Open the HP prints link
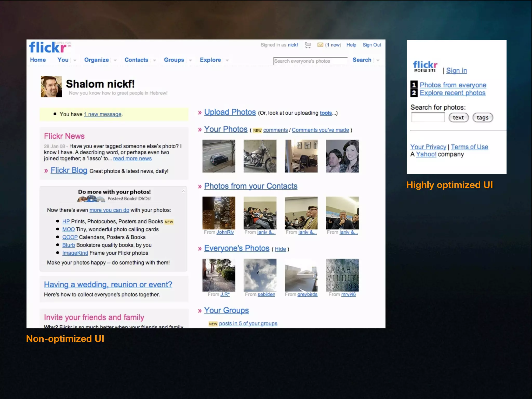532x399 pixels. tap(66, 222)
